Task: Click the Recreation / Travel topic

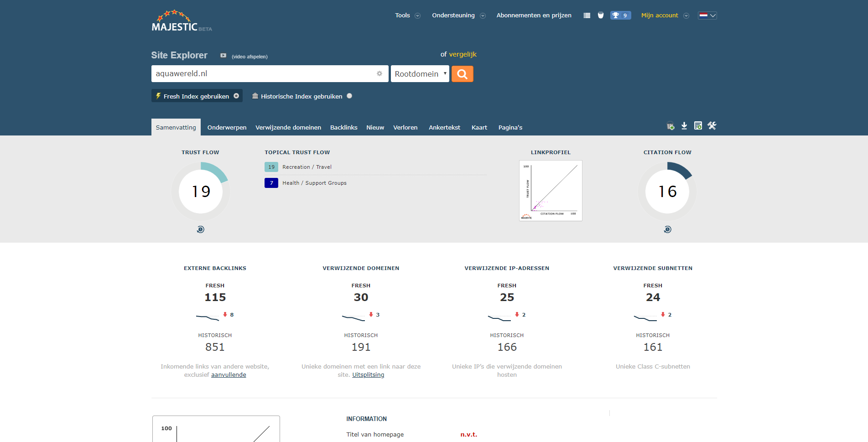Action: (x=307, y=167)
